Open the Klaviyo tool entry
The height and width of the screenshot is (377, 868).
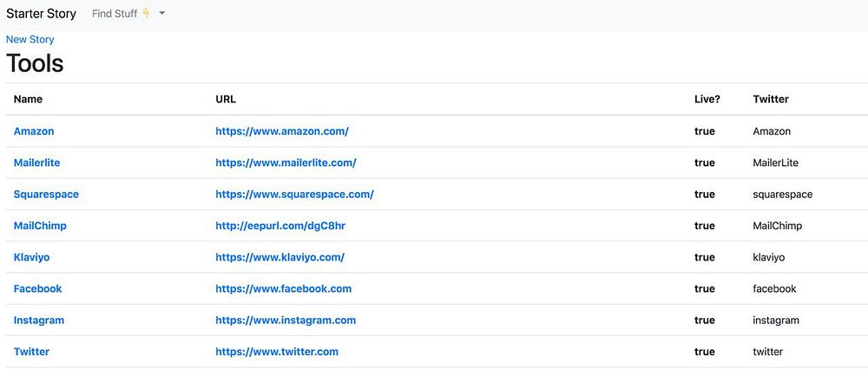pos(33,257)
